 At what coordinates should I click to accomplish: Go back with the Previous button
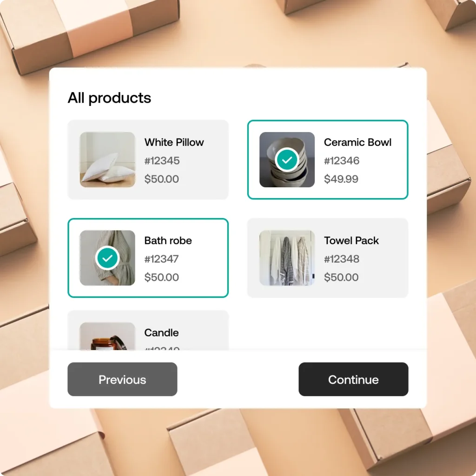pyautogui.click(x=122, y=379)
